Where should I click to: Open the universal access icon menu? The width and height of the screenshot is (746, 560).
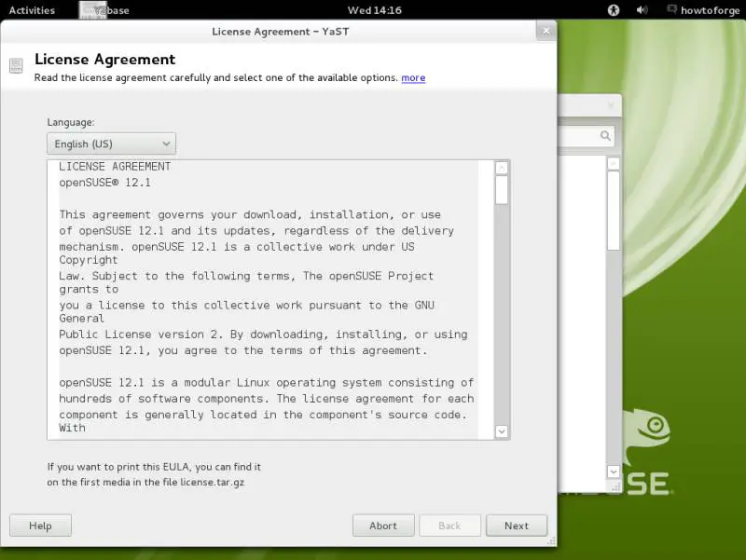pos(614,10)
